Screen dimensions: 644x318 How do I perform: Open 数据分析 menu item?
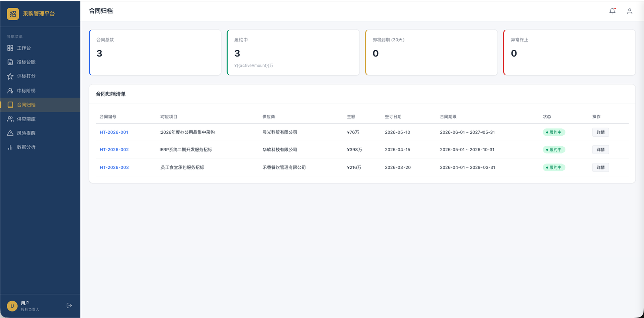click(x=40, y=147)
